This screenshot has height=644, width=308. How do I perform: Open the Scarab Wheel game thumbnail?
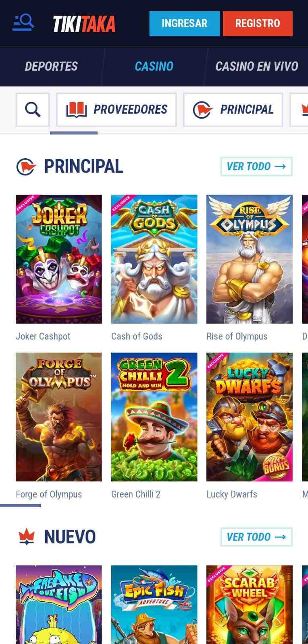250,605
